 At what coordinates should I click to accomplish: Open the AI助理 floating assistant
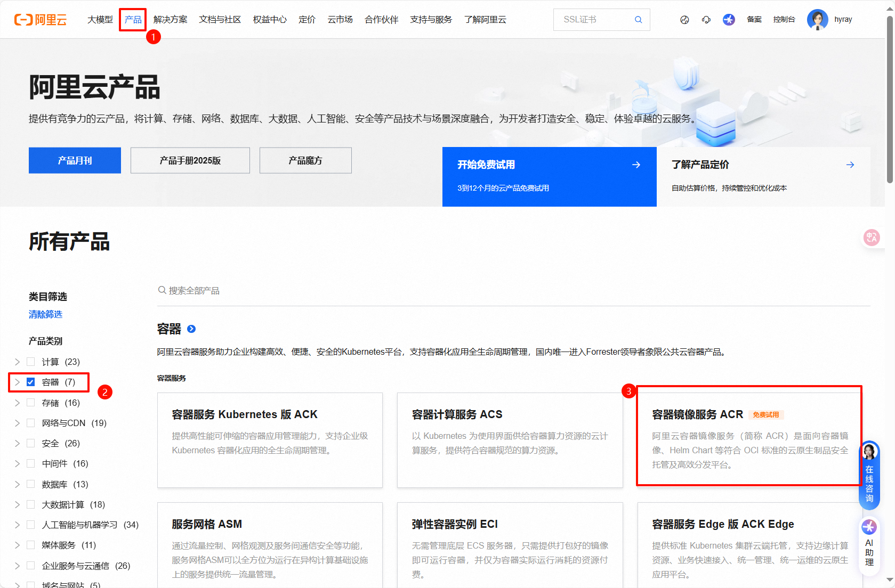click(x=869, y=546)
